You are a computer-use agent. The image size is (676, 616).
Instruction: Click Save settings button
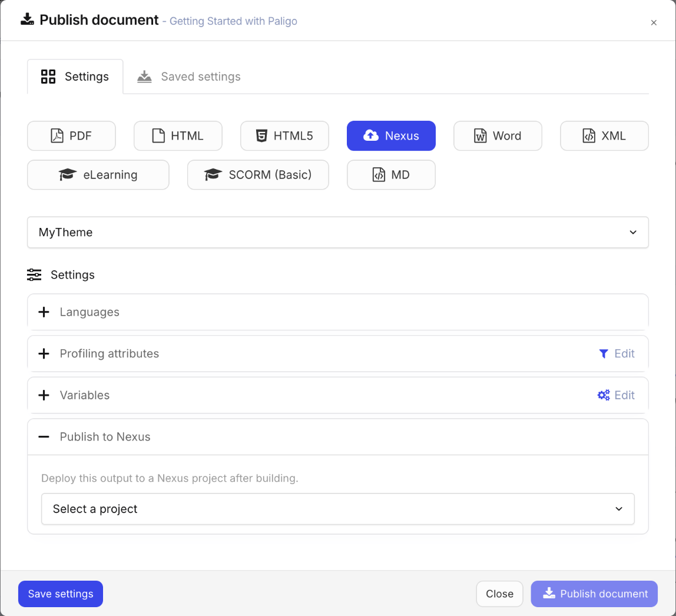pyautogui.click(x=60, y=594)
